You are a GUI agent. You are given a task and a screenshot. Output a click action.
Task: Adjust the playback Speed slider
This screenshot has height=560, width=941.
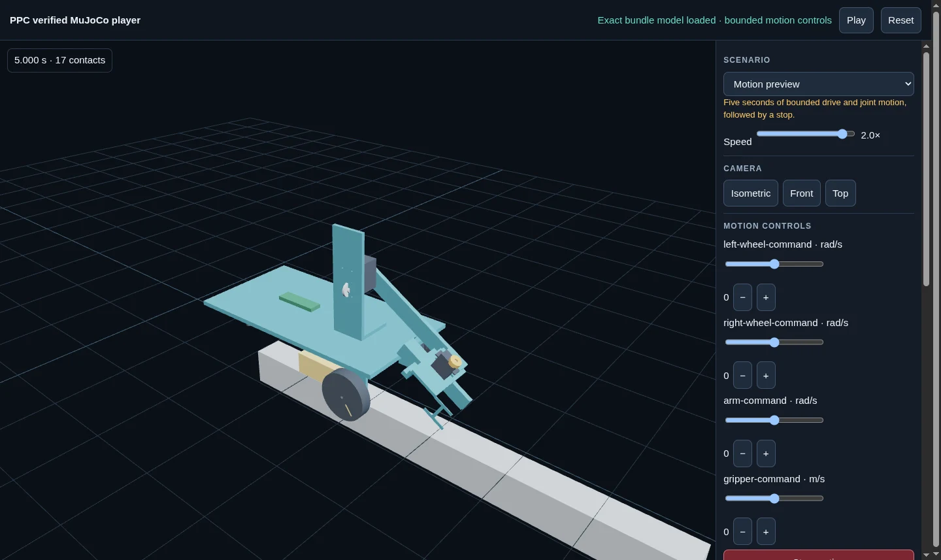click(x=806, y=134)
